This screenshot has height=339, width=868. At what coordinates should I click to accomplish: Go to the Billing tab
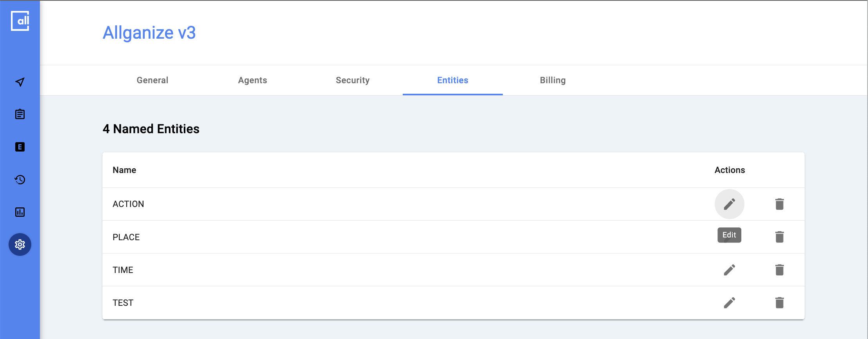pos(553,80)
